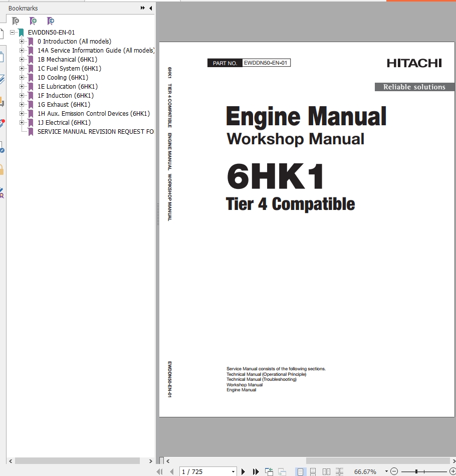The height and width of the screenshot is (476, 456).
Task: Click the right arrow of Bookmarks horizontal scrollbar
Action: [151, 461]
